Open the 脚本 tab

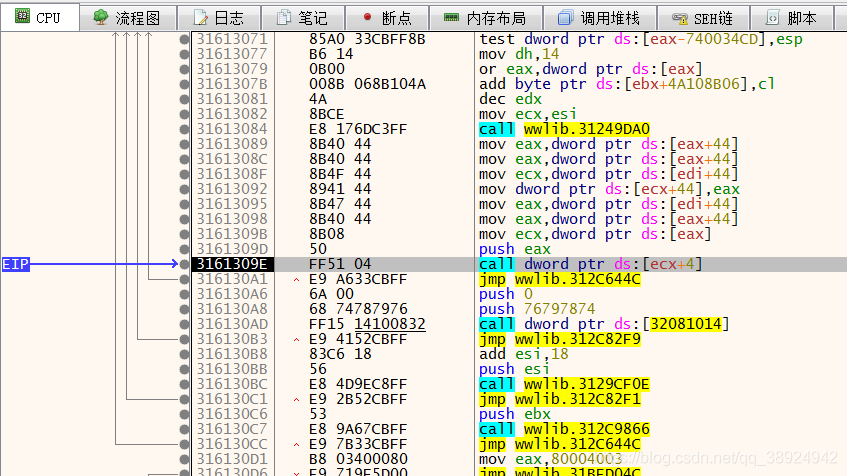coord(792,18)
